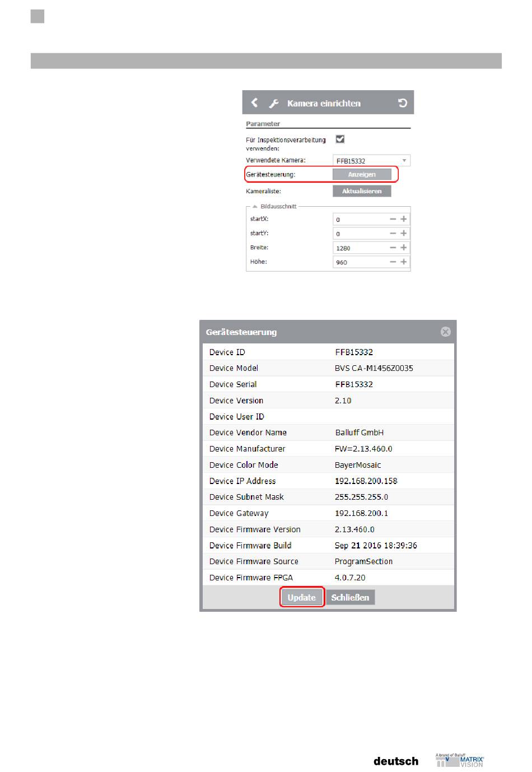Click the Höhe input field
The image size is (532, 772).
(361, 262)
